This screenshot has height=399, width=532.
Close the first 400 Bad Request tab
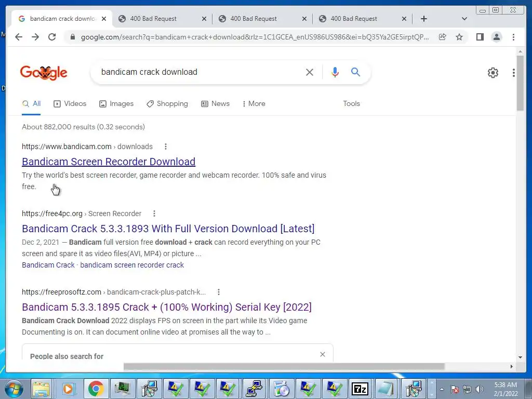pyautogui.click(x=204, y=19)
